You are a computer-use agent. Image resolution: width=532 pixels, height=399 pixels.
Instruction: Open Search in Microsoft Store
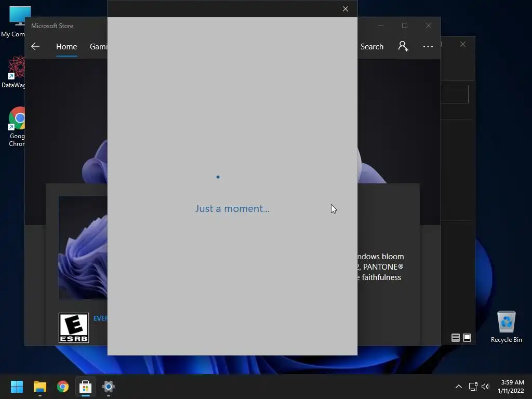(x=372, y=46)
